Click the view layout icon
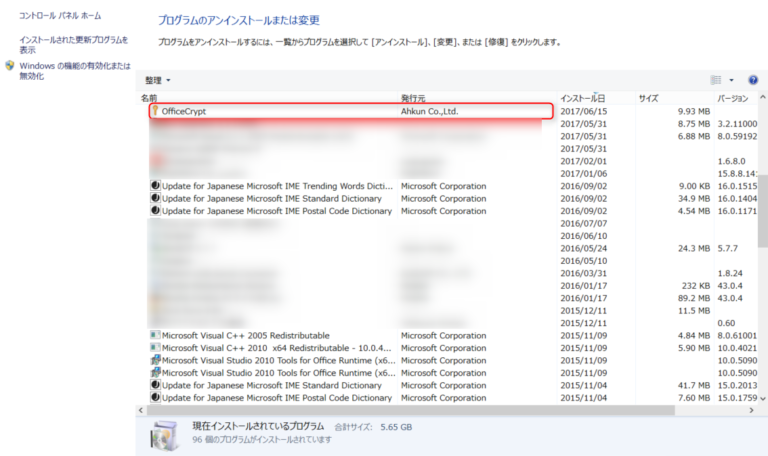The height and width of the screenshot is (456, 768). pyautogui.click(x=716, y=80)
